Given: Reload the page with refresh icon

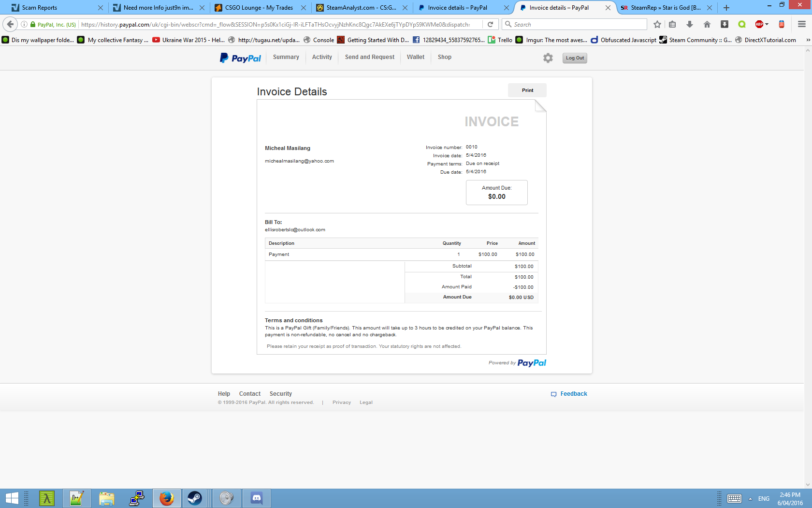Looking at the screenshot, I should pos(490,24).
